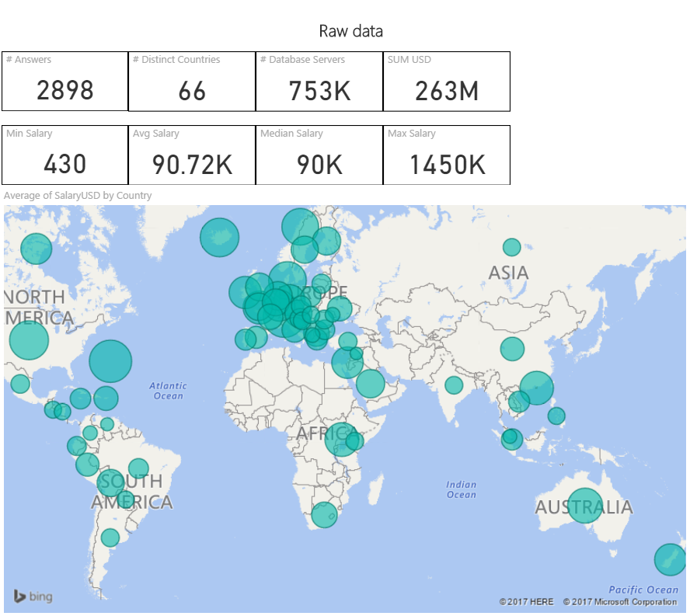This screenshot has height=616, width=690.
Task: Click the # Answers card showing 2898
Action: [x=65, y=82]
